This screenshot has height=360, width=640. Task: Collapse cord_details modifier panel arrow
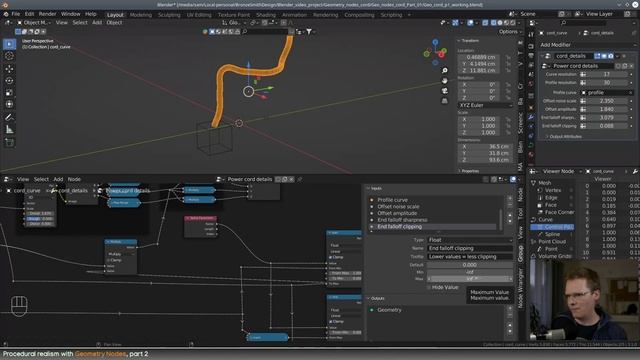click(542, 56)
